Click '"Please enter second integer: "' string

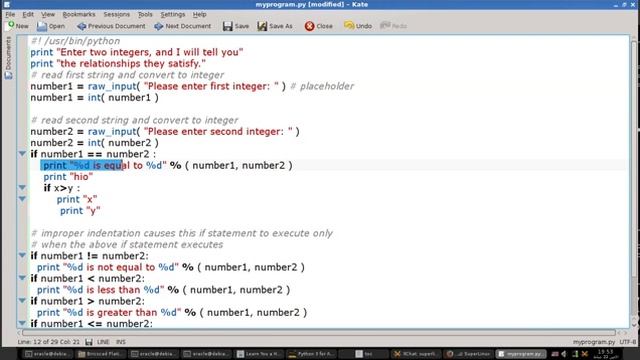coord(218,131)
